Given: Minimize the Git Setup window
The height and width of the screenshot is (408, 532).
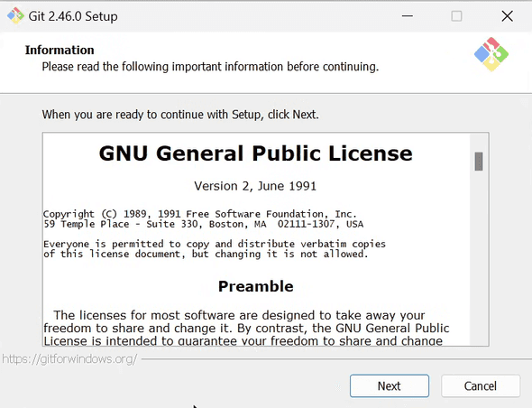Looking at the screenshot, I should pyautogui.click(x=408, y=16).
